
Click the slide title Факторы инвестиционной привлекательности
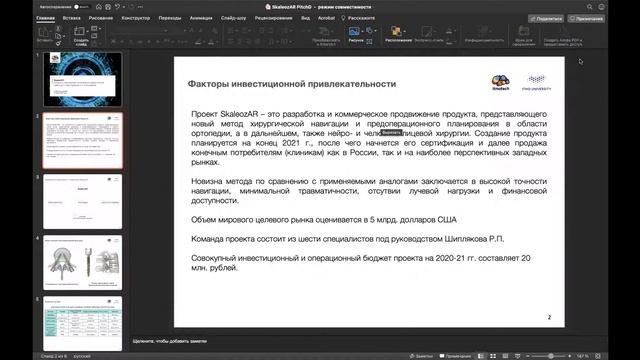click(x=292, y=84)
